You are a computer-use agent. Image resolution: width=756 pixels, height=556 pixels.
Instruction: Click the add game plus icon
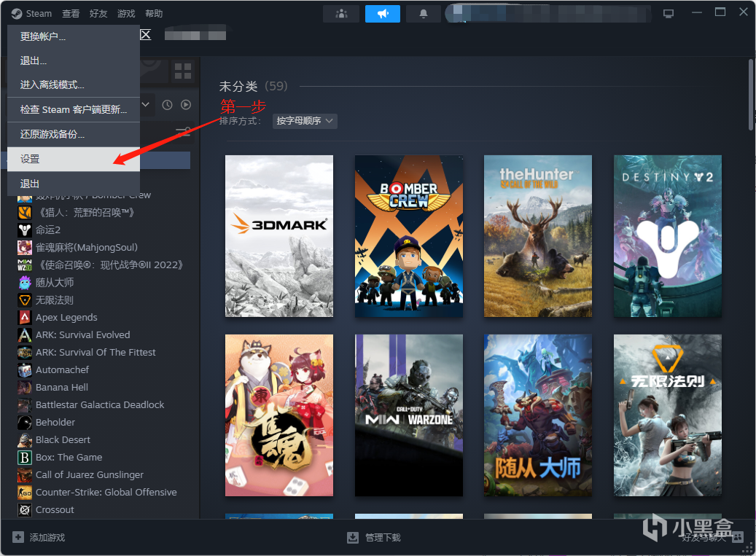(17, 537)
